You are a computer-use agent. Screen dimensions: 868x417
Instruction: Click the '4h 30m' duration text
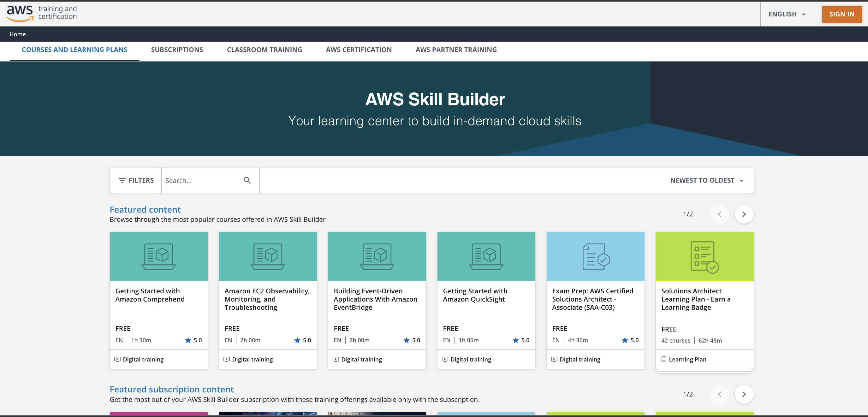pos(578,340)
